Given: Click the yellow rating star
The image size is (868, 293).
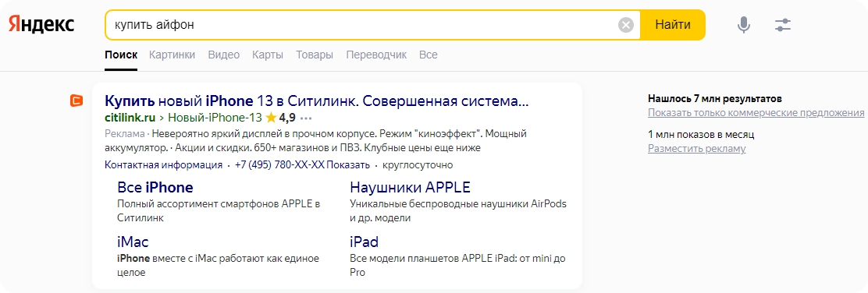Looking at the screenshot, I should 271,117.
